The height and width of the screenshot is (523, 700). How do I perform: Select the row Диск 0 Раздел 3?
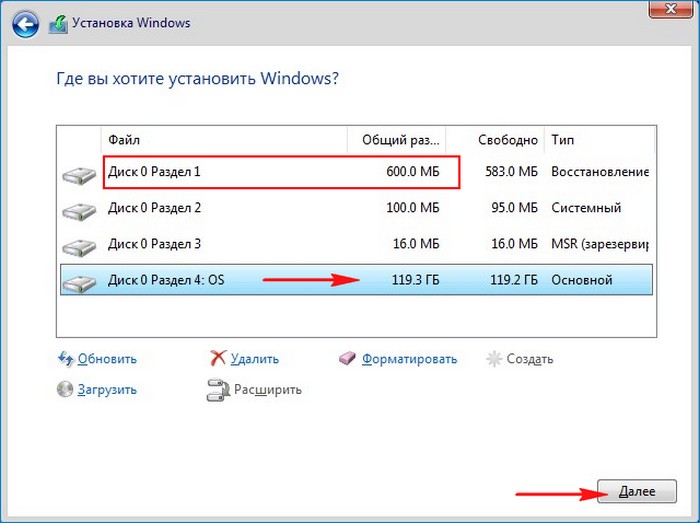pos(356,244)
